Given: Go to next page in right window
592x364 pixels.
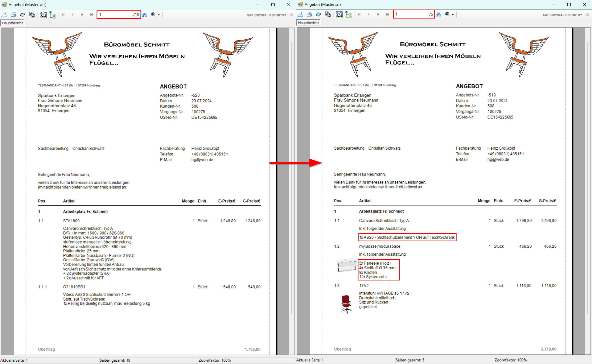Looking at the screenshot, I should point(378,14).
